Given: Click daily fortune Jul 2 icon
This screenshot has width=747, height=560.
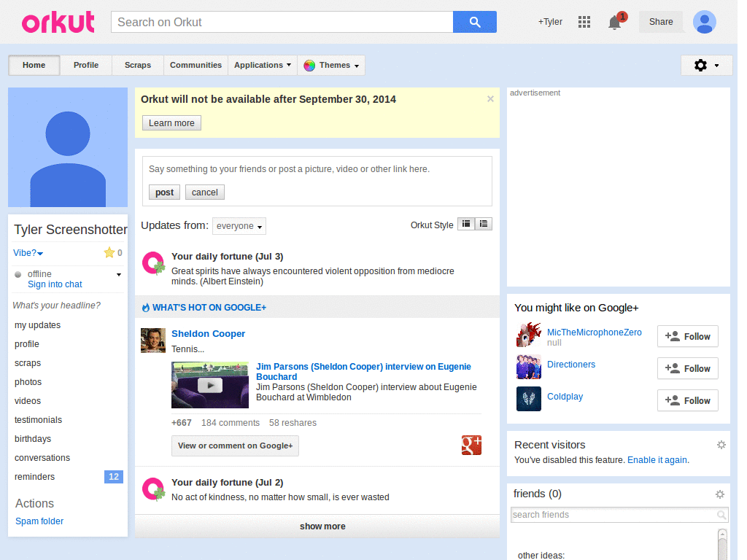Looking at the screenshot, I should tap(153, 489).
